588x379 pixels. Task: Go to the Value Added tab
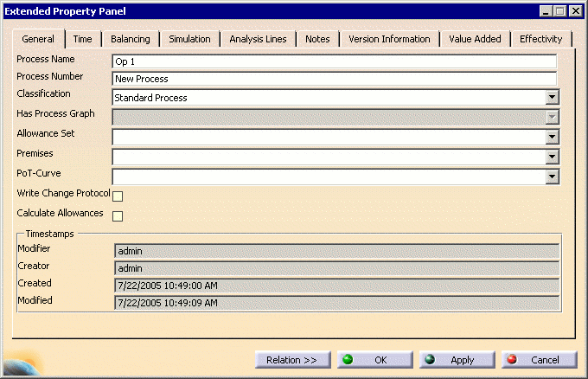[475, 39]
